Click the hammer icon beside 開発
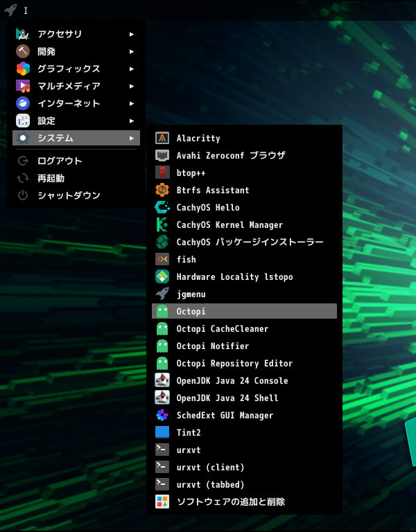Screen dimensions: 416x532 23,51
